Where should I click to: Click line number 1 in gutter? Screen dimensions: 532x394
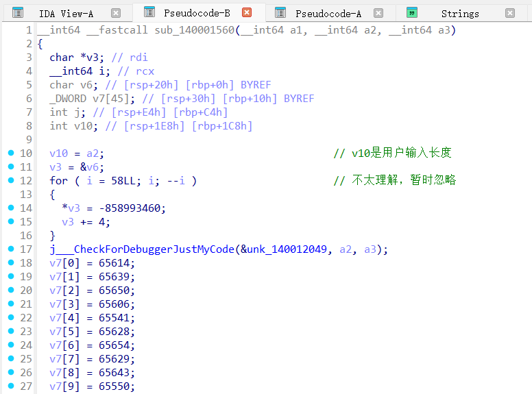[29, 30]
